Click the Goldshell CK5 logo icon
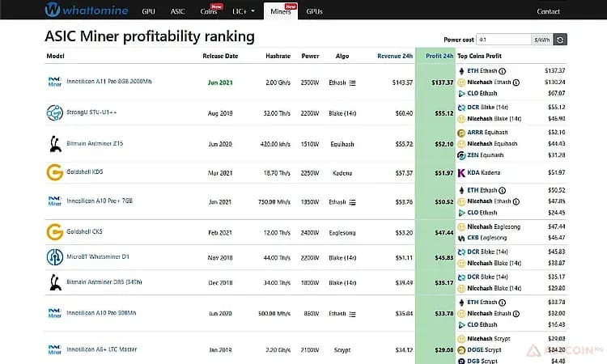Screen dimensions: 607x364 (54, 231)
